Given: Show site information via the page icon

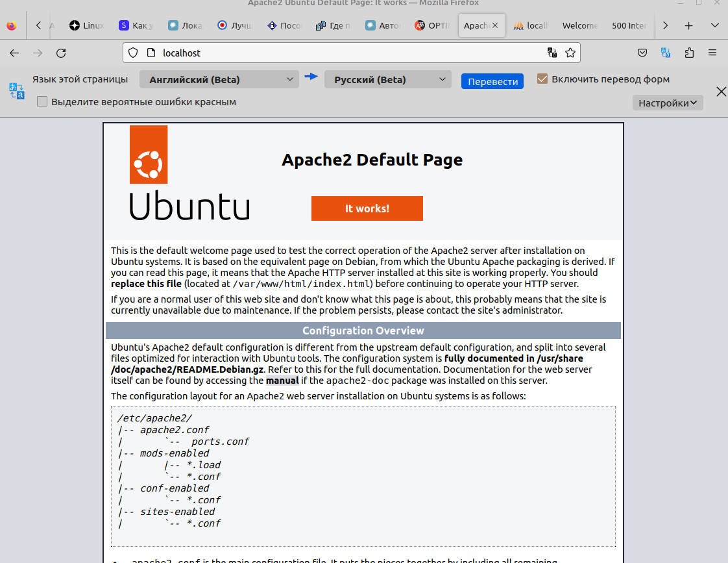Looking at the screenshot, I should 151,53.
